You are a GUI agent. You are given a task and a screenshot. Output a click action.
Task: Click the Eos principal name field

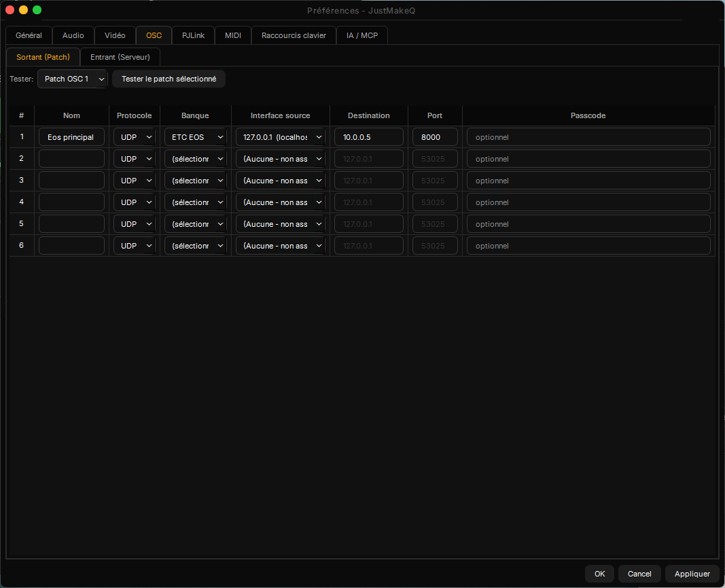pos(71,137)
